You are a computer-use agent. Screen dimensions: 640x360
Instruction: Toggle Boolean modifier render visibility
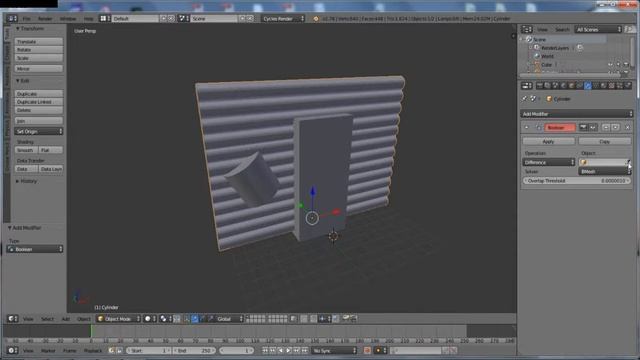pyautogui.click(x=583, y=128)
